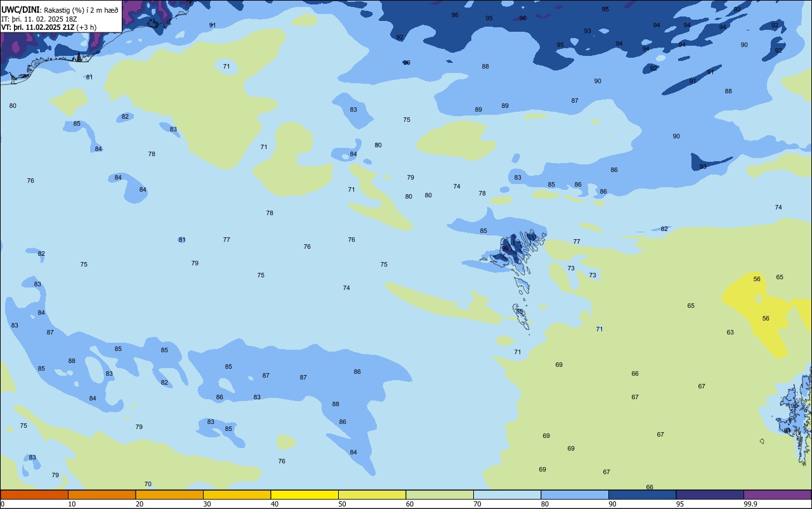Click the legend scale label "0"
The image size is (812, 509).
pos(3,504)
